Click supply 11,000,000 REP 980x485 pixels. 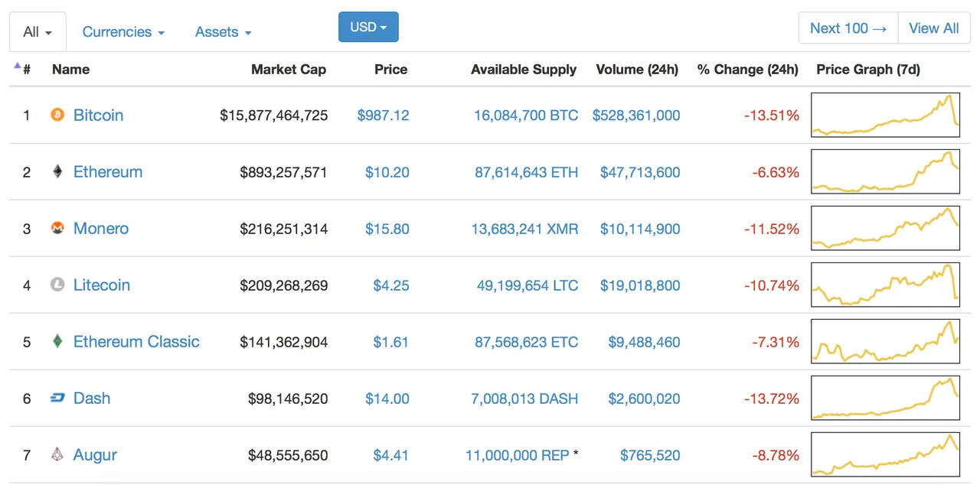(x=518, y=455)
